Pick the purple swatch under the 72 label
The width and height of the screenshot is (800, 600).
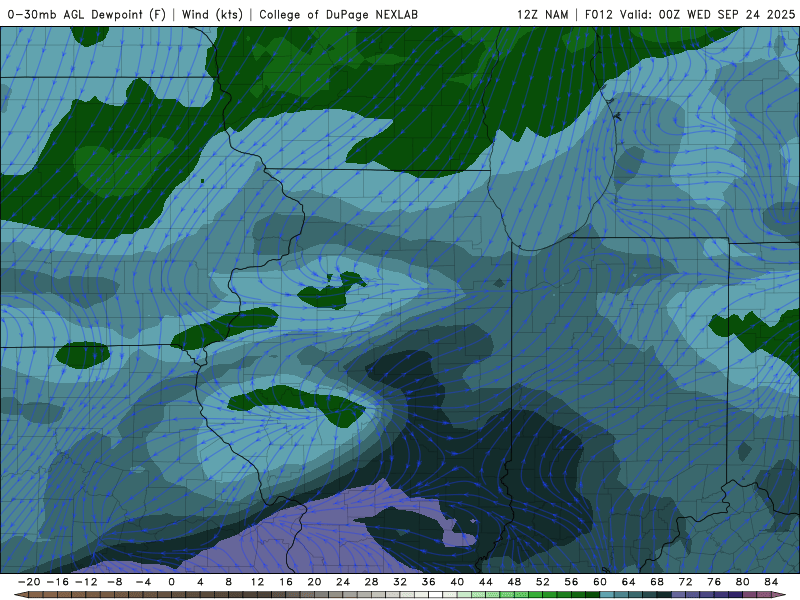(x=693, y=595)
